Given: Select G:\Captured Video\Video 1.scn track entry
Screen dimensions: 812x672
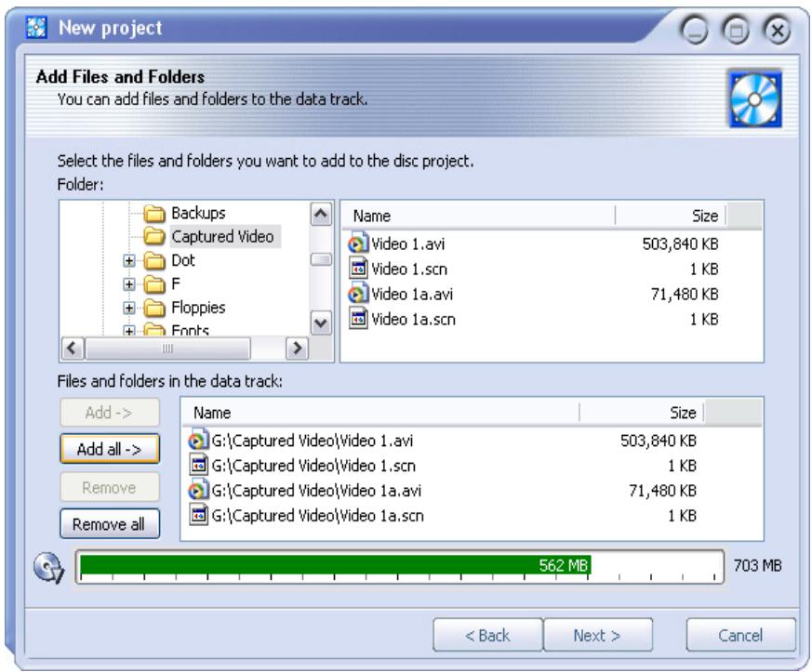Looking at the screenshot, I should [313, 466].
